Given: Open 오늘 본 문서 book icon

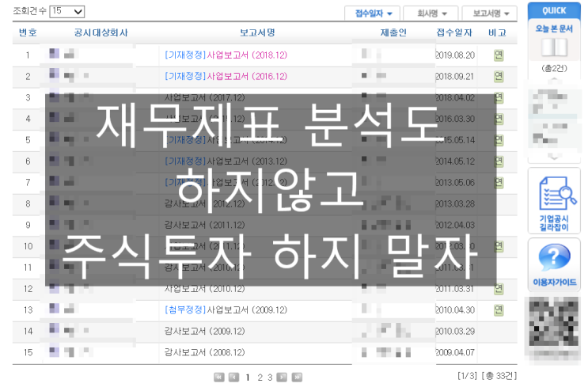Looking at the screenshot, I should click(x=554, y=47).
